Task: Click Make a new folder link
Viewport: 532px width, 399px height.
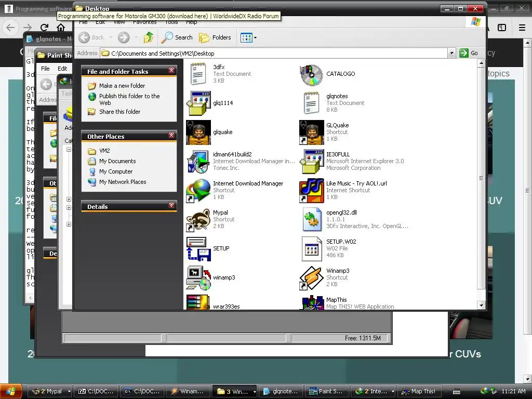Action: (x=122, y=86)
